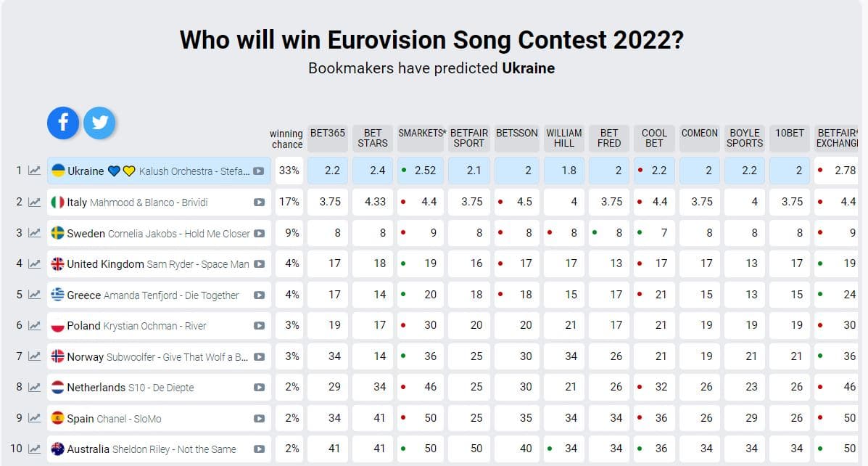Click Italy's 3.75 Bet365 odds
Image resolution: width=868 pixels, height=466 pixels.
(328, 202)
